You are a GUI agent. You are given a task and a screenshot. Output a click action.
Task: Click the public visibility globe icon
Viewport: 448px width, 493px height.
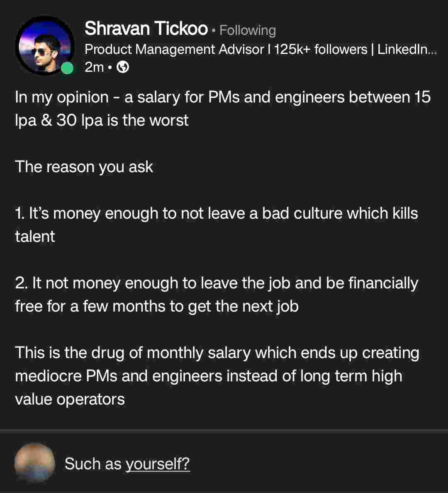pos(123,67)
